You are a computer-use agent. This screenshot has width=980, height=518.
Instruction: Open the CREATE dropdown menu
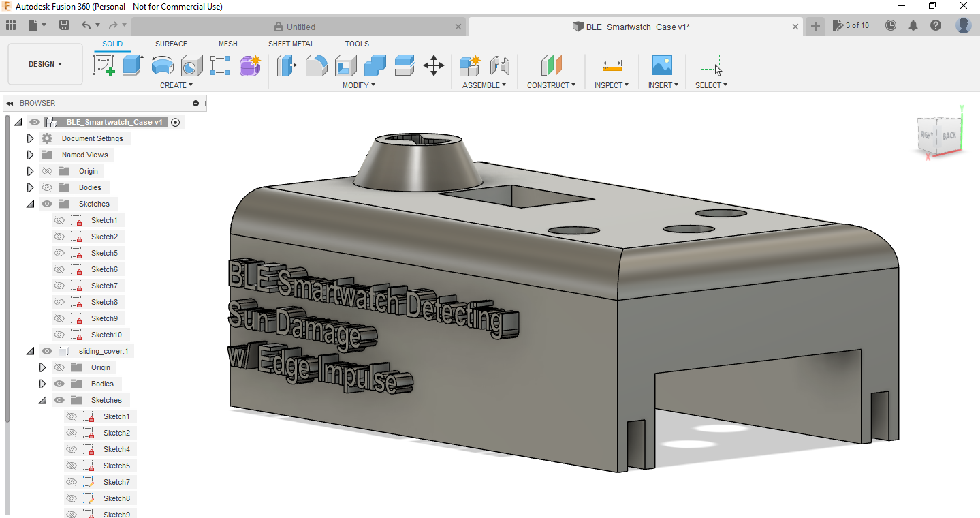[x=176, y=85]
